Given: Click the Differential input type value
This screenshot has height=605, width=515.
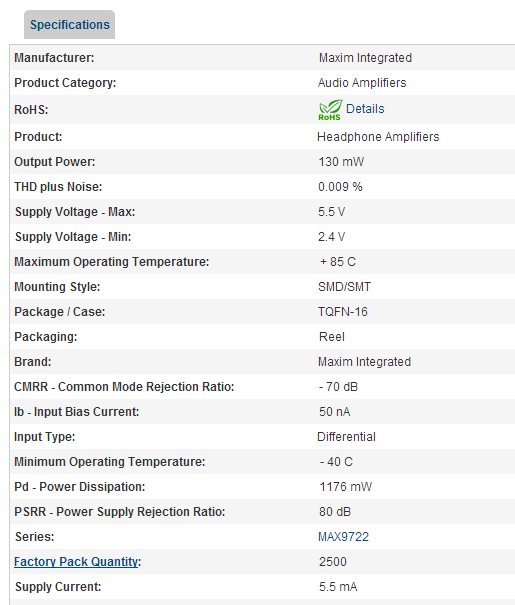Looking at the screenshot, I should pyautogui.click(x=346, y=437).
